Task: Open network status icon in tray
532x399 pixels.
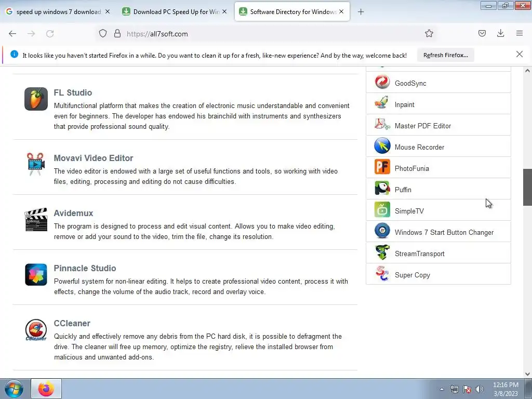Action: [455, 389]
